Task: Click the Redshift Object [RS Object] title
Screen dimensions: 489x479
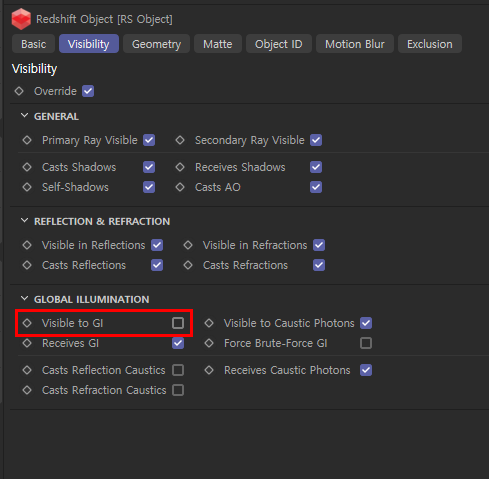Action: [104, 19]
